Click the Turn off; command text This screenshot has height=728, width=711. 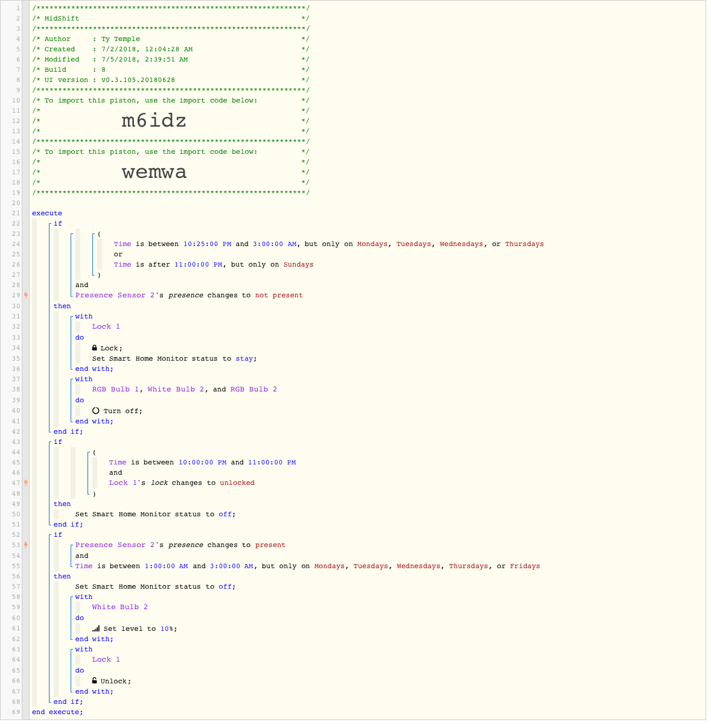coord(123,411)
